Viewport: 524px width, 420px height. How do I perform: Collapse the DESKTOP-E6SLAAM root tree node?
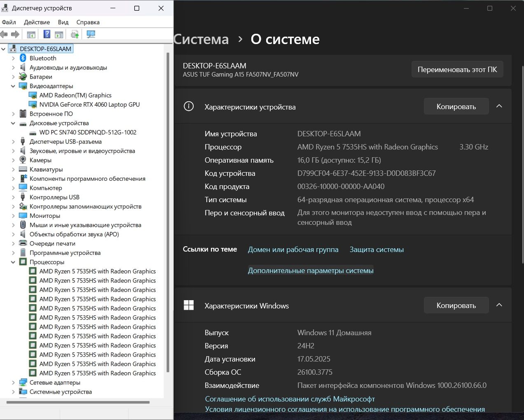coord(3,49)
